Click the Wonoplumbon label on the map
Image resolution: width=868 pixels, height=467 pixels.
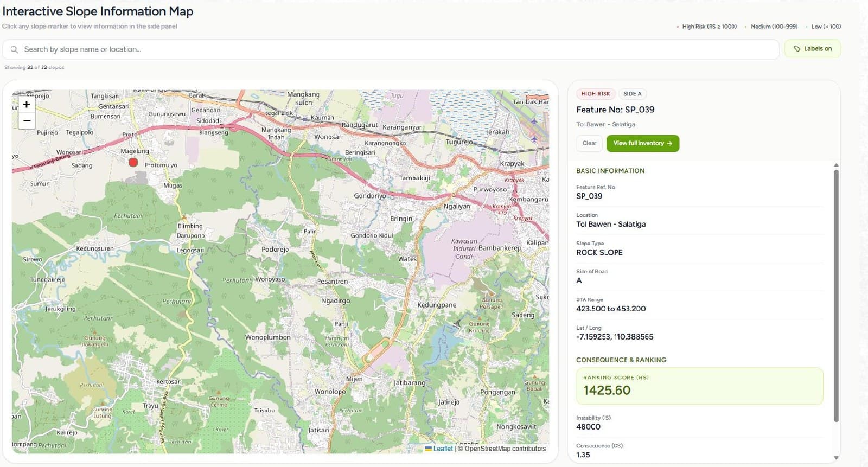267,337
